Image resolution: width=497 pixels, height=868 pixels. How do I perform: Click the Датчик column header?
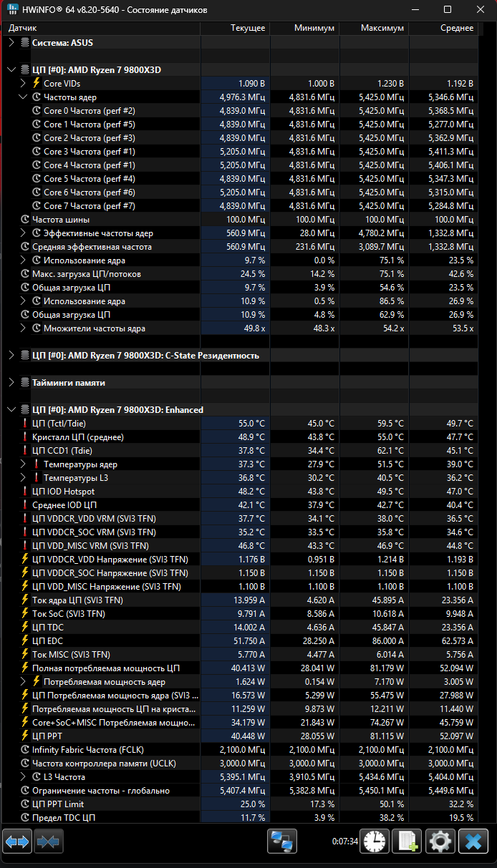(x=100, y=28)
